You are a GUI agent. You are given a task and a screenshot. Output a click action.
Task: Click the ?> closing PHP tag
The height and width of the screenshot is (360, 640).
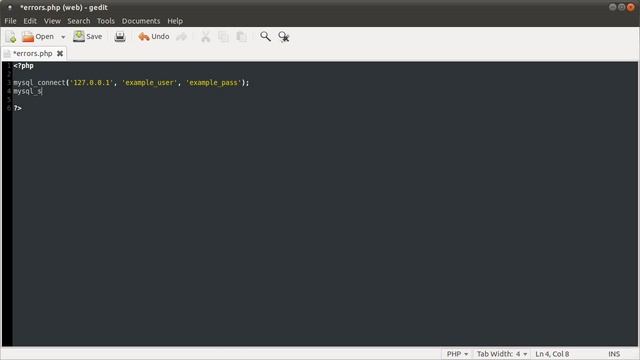[x=18, y=108]
